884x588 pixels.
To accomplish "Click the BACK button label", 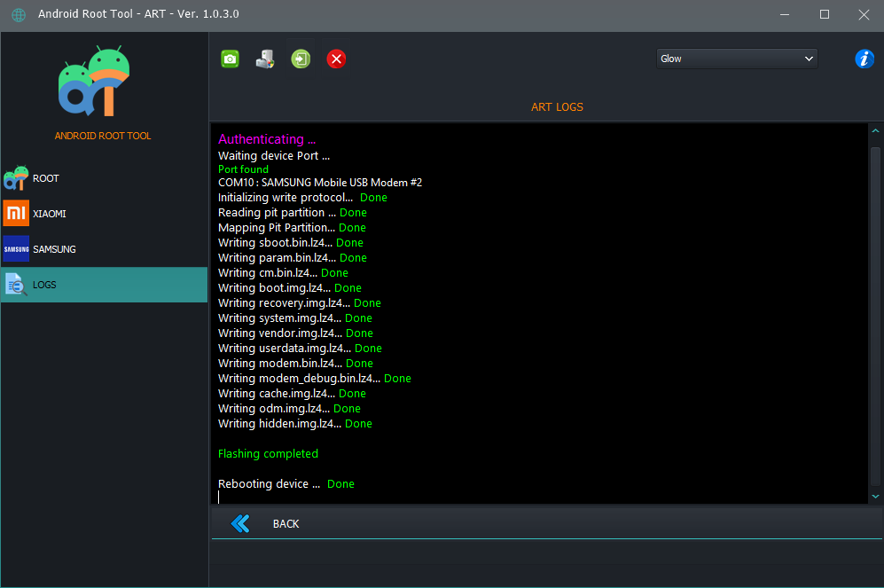I will coord(286,524).
